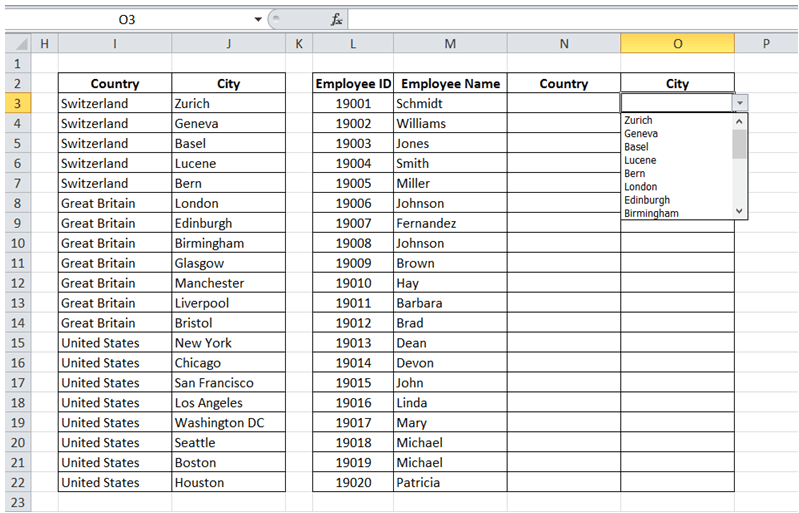This screenshot has width=799, height=513.
Task: Click City header in column J
Action: click(x=229, y=84)
